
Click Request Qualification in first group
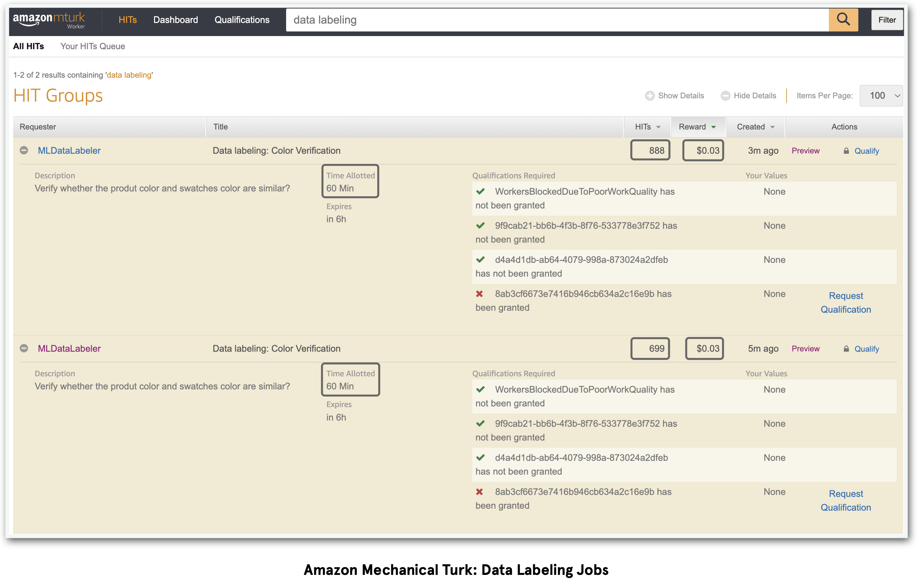tap(846, 303)
